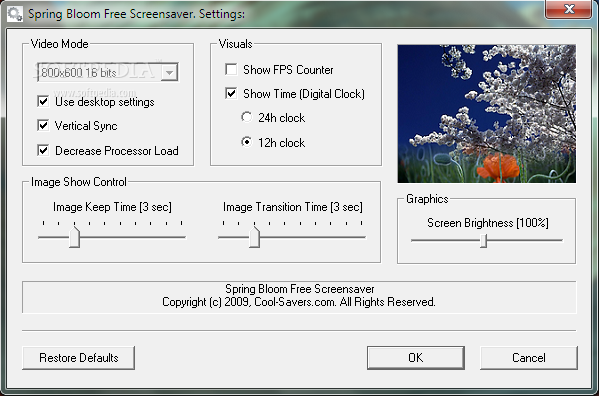Image resolution: width=599 pixels, height=396 pixels.
Task: Click the Spring Bloom Free Screensaver title text
Action: click(136, 14)
